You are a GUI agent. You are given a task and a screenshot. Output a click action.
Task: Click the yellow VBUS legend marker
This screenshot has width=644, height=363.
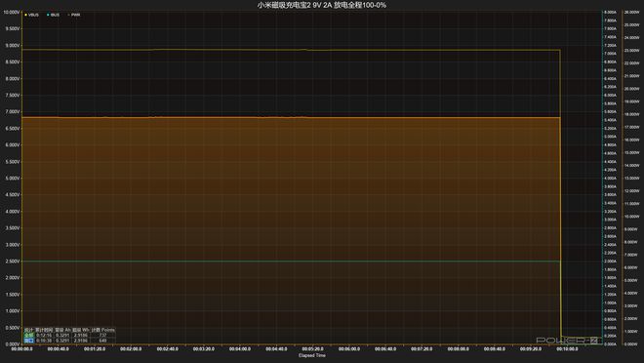pos(26,15)
